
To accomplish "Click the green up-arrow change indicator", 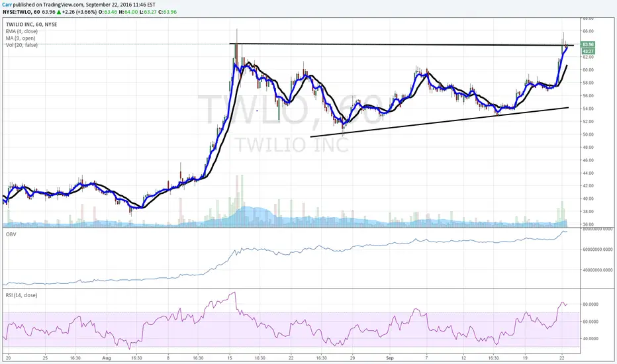I will (x=59, y=12).
